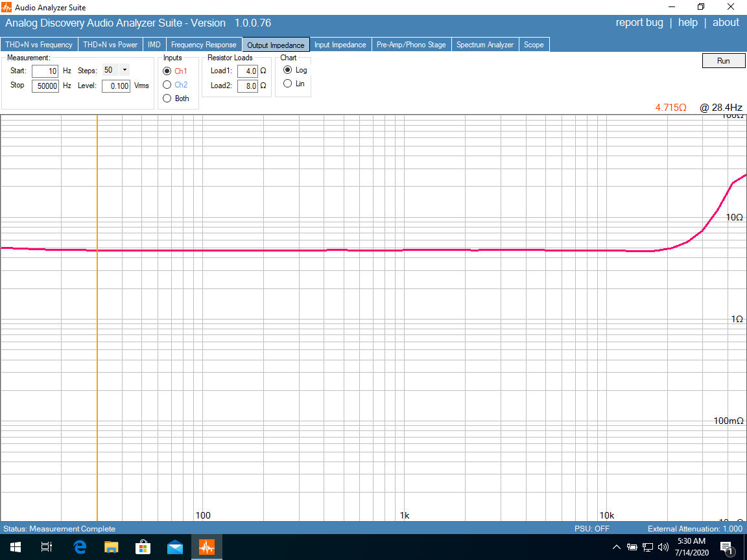Screen dimensions: 747x560
Task: Click the 10Ω axis label
Action: pyautogui.click(x=734, y=218)
